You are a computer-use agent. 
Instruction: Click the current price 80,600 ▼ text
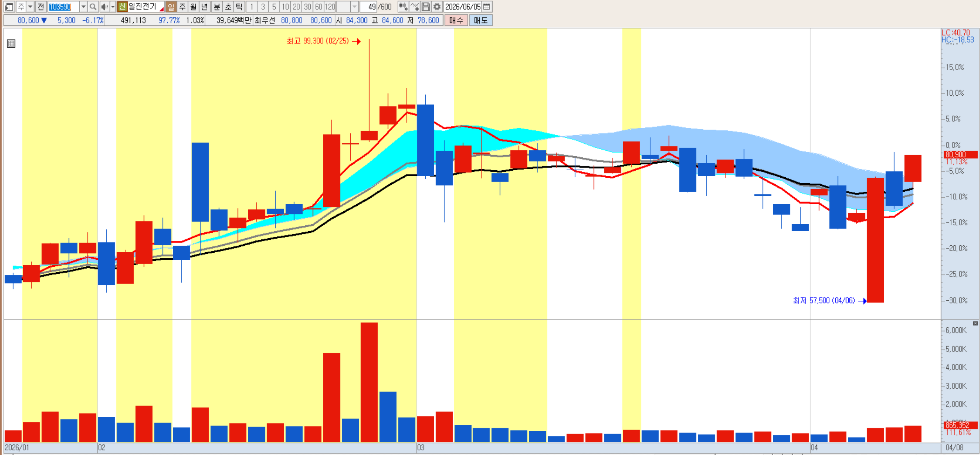pyautogui.click(x=32, y=20)
